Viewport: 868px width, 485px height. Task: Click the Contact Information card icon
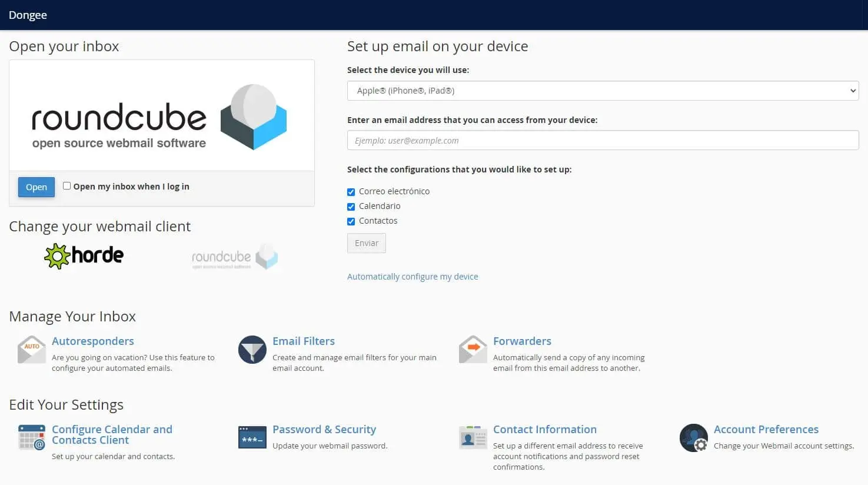(x=473, y=437)
